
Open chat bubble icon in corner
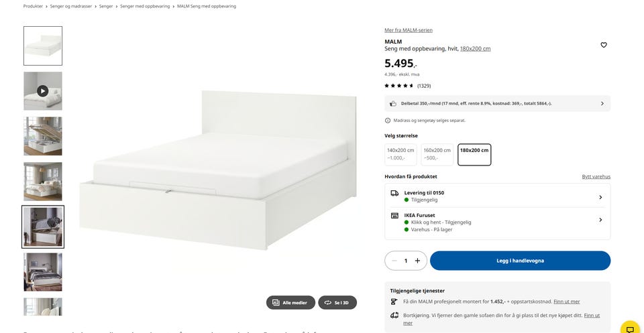click(x=630, y=328)
